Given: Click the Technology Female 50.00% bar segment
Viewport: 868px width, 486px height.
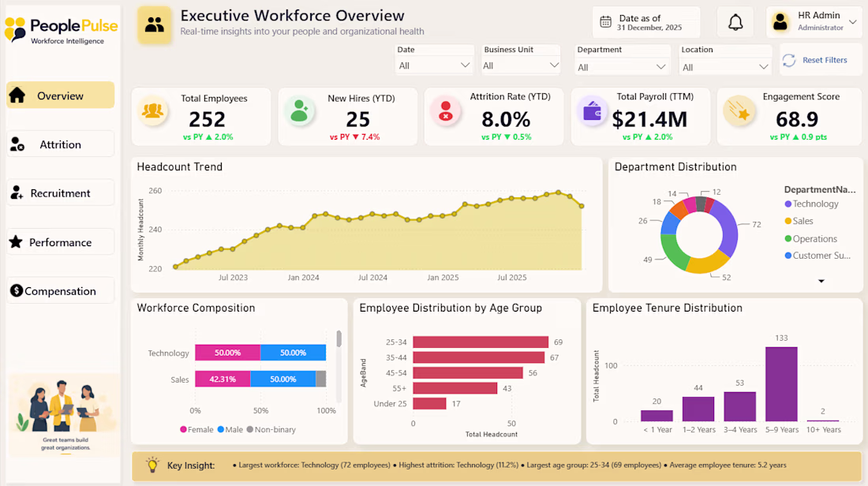Looking at the screenshot, I should coord(227,353).
